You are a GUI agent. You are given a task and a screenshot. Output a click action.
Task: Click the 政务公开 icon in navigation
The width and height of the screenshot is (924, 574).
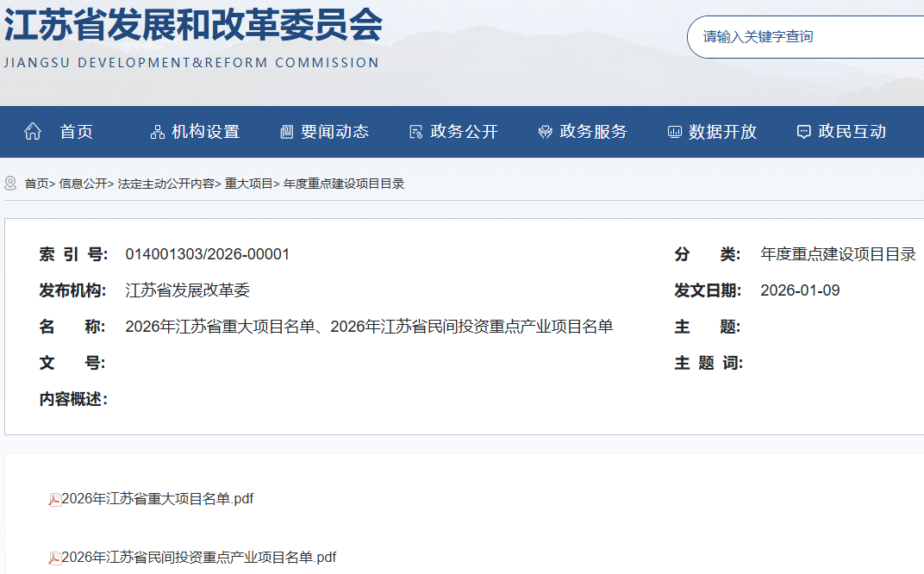pyautogui.click(x=415, y=132)
